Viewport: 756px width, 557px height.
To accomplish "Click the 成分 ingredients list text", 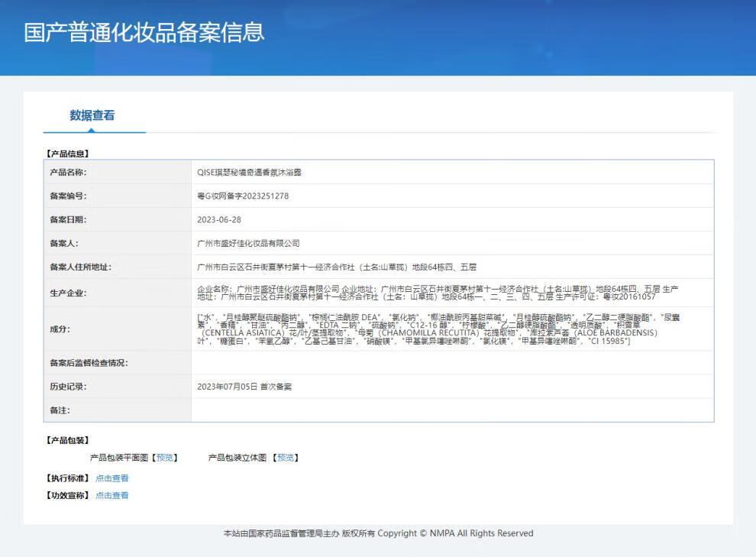I will tap(428, 329).
